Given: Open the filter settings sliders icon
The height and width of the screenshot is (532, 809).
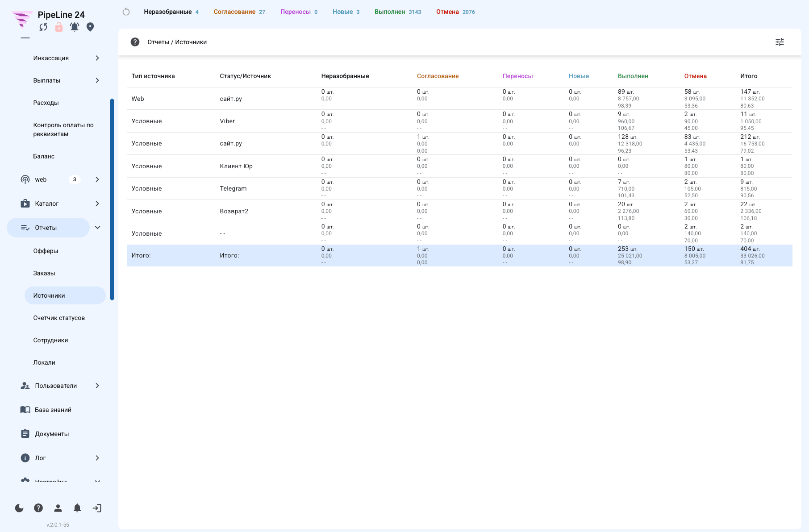Looking at the screenshot, I should (780, 42).
